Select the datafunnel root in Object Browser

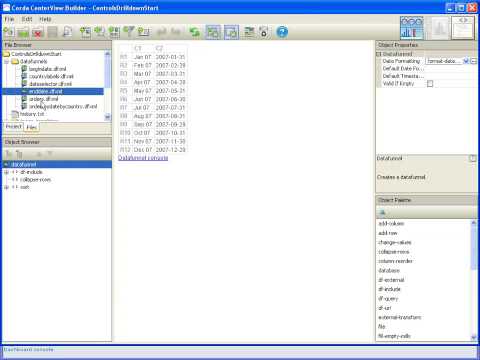(x=23, y=164)
